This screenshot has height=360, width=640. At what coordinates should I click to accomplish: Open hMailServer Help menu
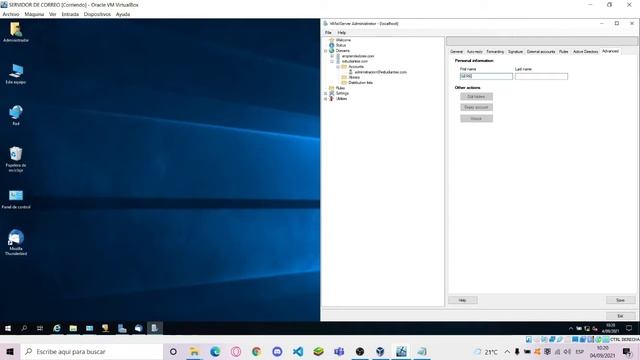(342, 33)
